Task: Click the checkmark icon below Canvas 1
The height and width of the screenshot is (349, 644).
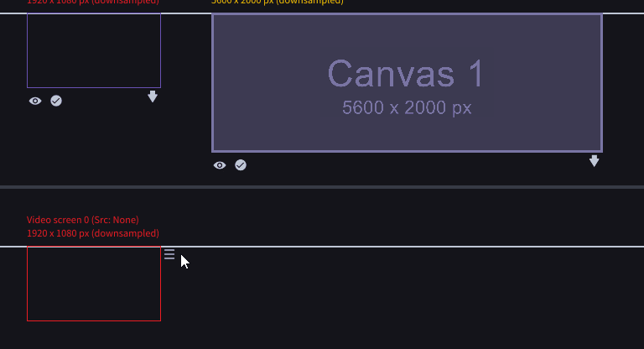Action: click(x=241, y=165)
